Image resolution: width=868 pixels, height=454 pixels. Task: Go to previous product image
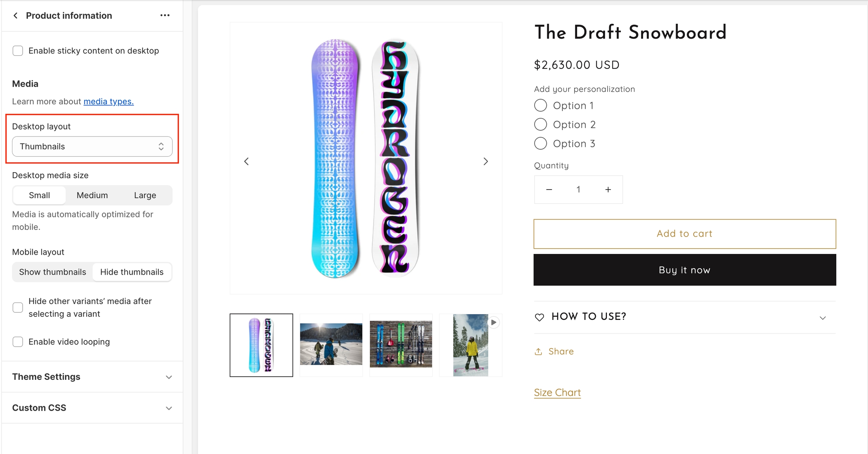[x=246, y=162]
